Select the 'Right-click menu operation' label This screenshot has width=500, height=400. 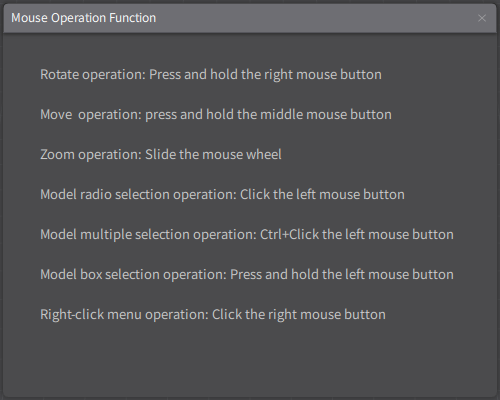tap(124, 315)
